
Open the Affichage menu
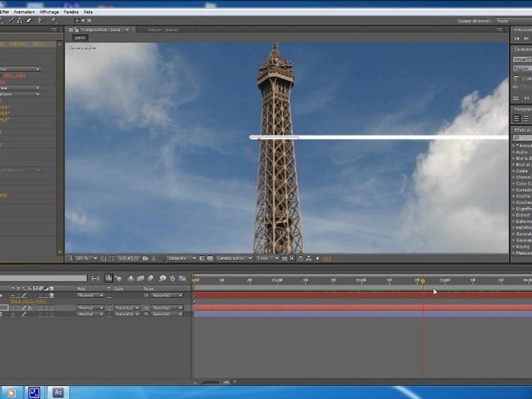point(49,12)
